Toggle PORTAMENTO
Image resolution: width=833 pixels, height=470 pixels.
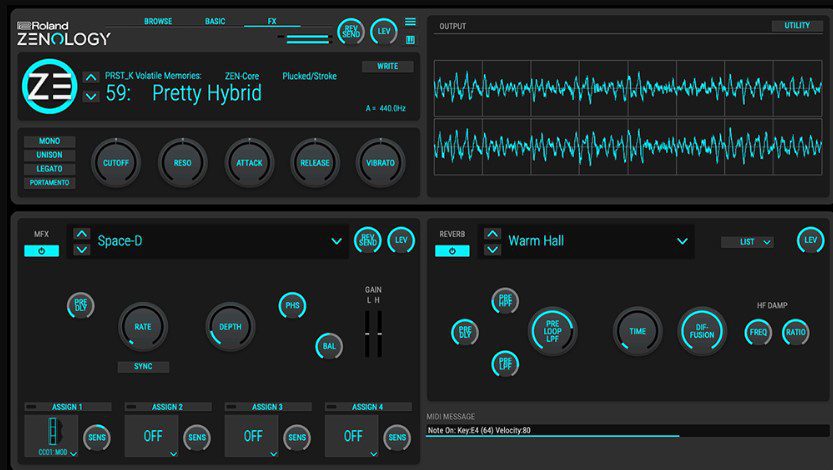[49, 183]
